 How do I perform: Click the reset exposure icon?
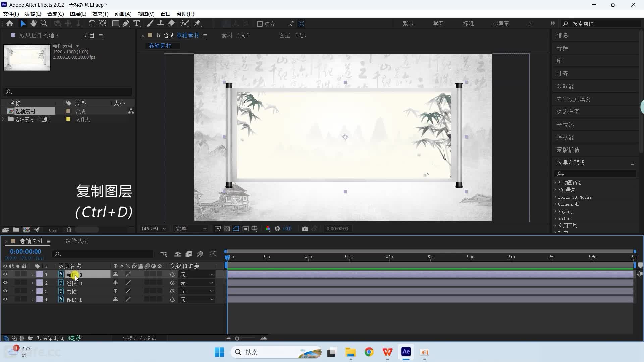click(277, 229)
